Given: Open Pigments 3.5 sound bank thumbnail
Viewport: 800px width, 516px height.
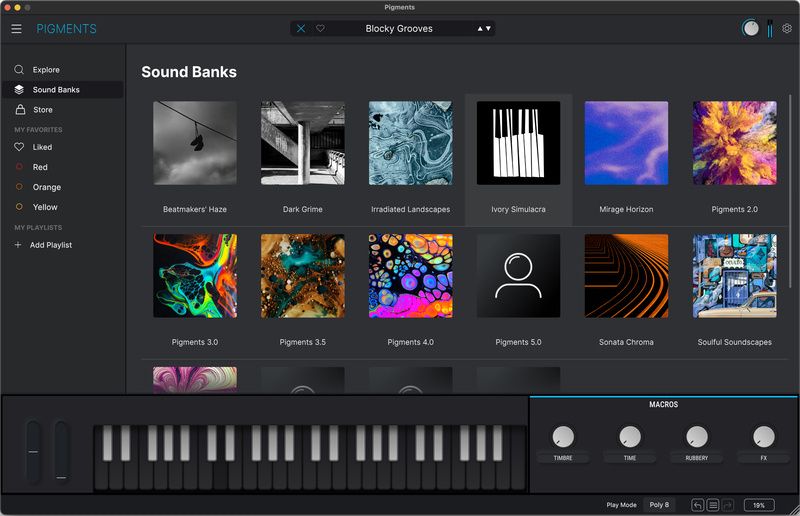Looking at the screenshot, I should [303, 276].
